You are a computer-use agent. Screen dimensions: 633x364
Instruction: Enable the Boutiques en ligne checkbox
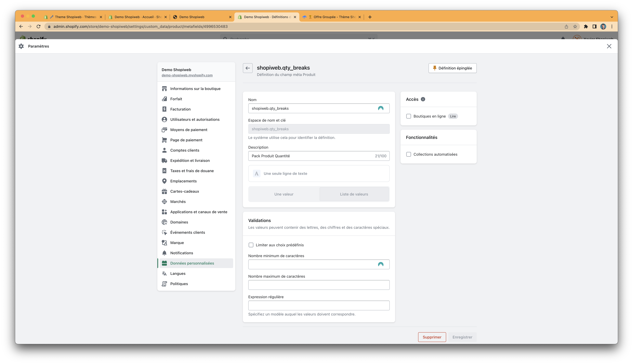(409, 116)
